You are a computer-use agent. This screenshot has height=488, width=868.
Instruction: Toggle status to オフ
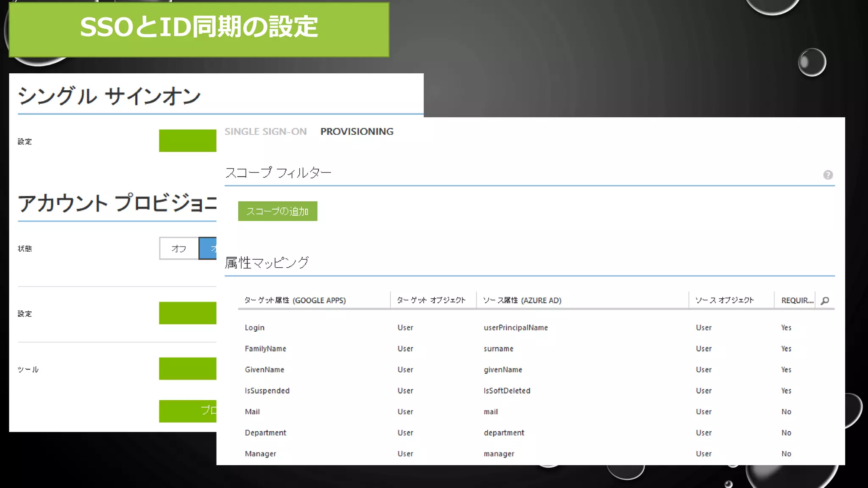(179, 248)
